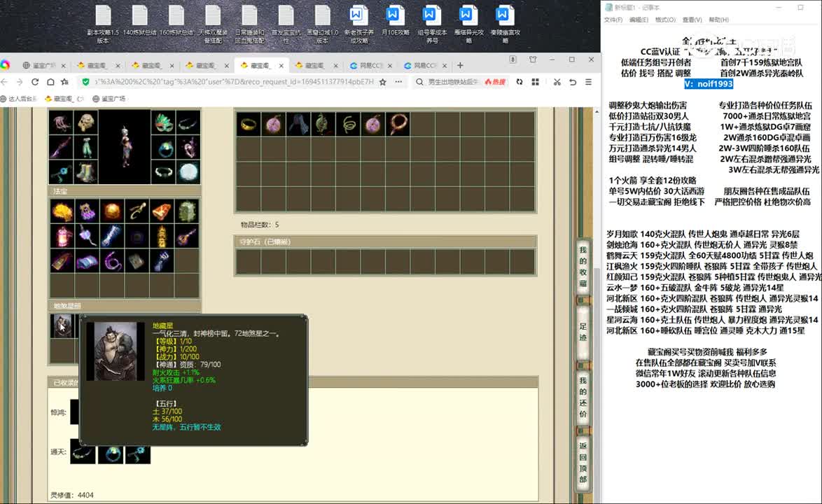Click the 返回顶部 side button
Screen dimensions: 822x504
[583, 462]
